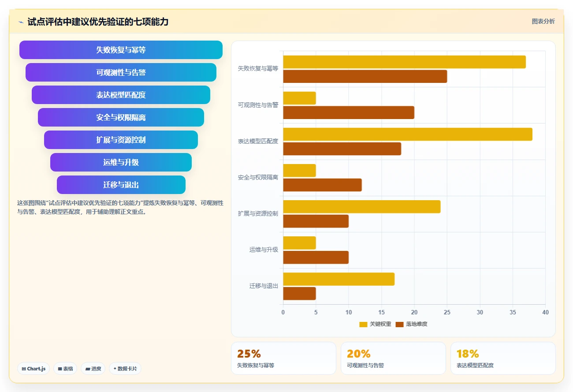The height and width of the screenshot is (392, 573).
Task: Click the chart axis label 可观测性与告警
Action: (x=258, y=105)
